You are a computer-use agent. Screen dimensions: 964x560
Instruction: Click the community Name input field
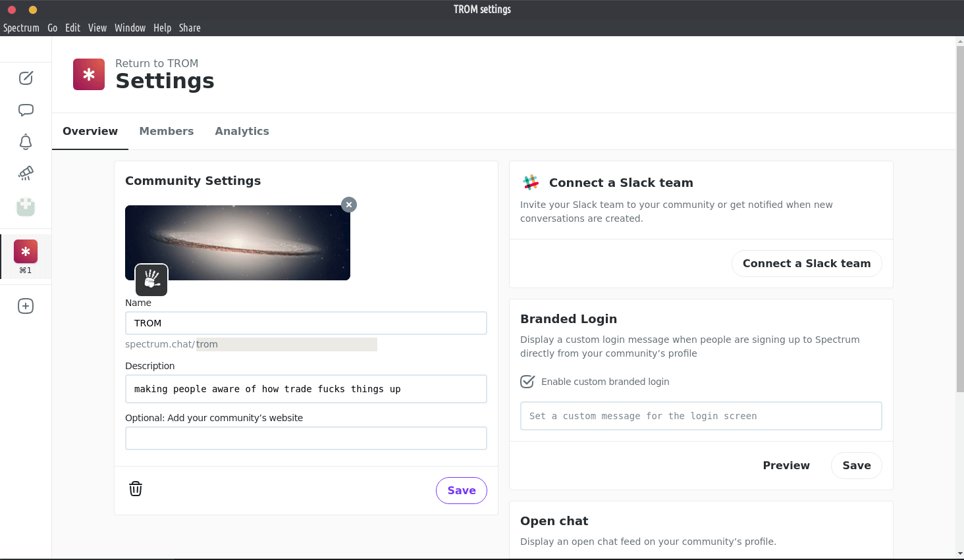pyautogui.click(x=306, y=323)
